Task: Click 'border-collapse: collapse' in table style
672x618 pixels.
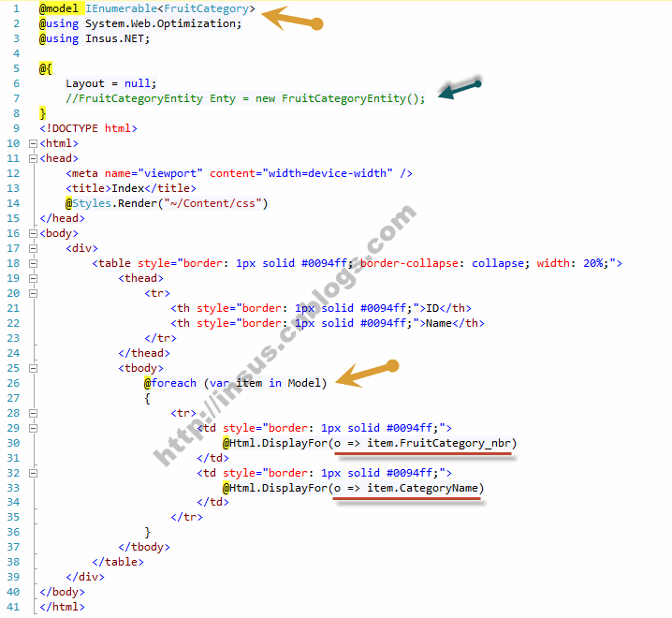Action: [x=442, y=263]
